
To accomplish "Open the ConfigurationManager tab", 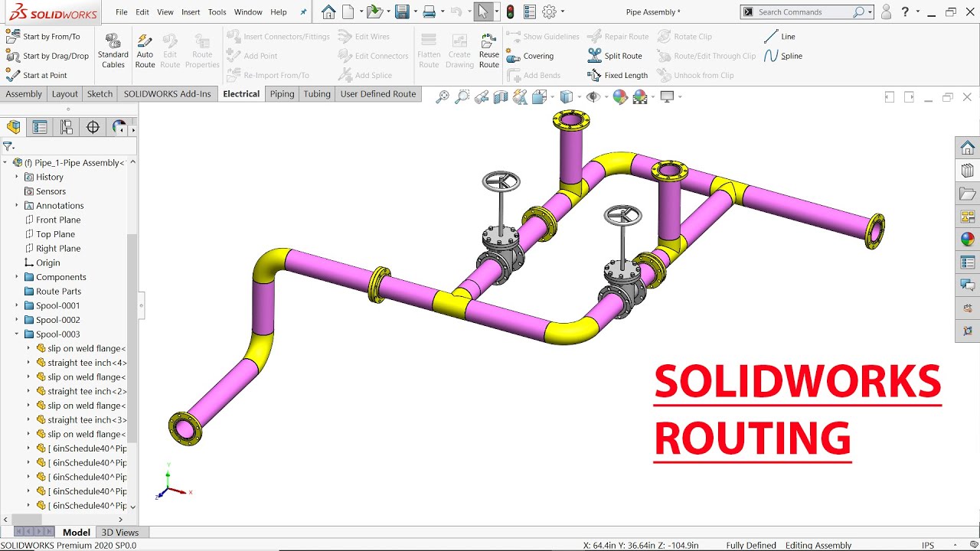I will [67, 127].
